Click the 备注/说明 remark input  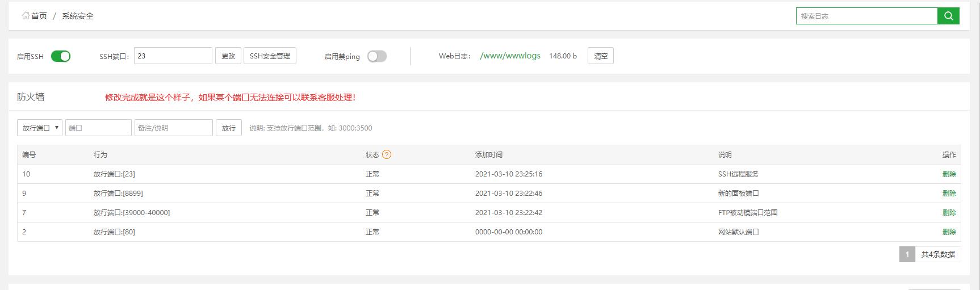(x=173, y=128)
